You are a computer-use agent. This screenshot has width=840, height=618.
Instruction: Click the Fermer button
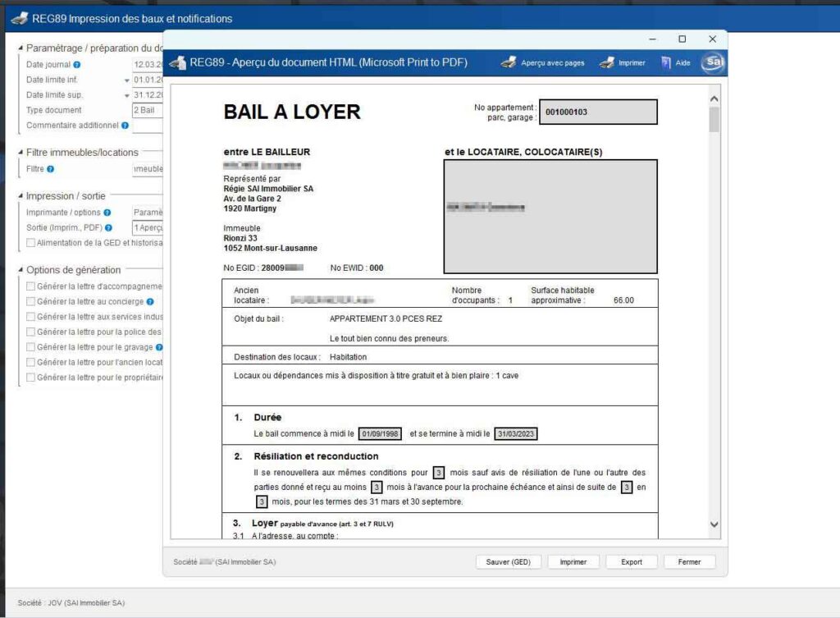(x=689, y=561)
